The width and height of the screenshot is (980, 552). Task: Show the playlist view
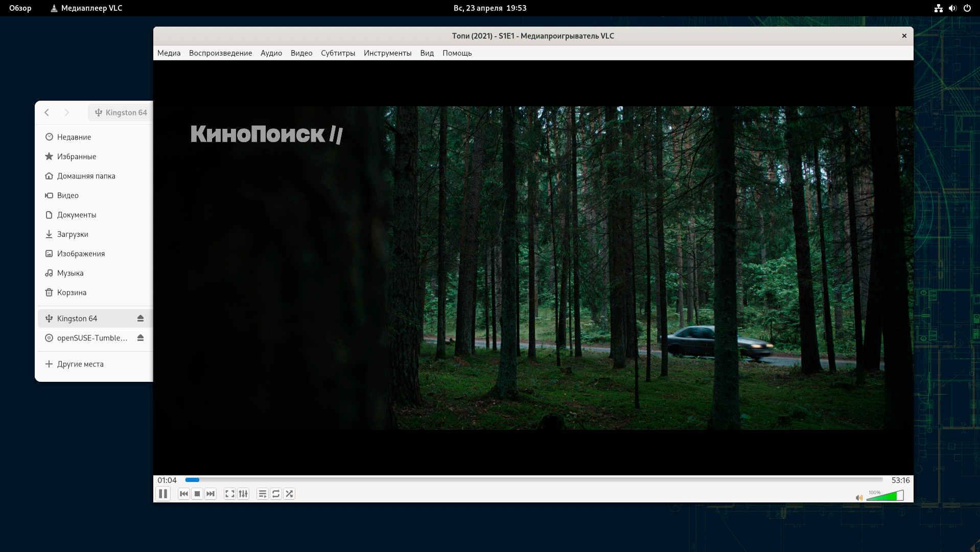tap(262, 494)
